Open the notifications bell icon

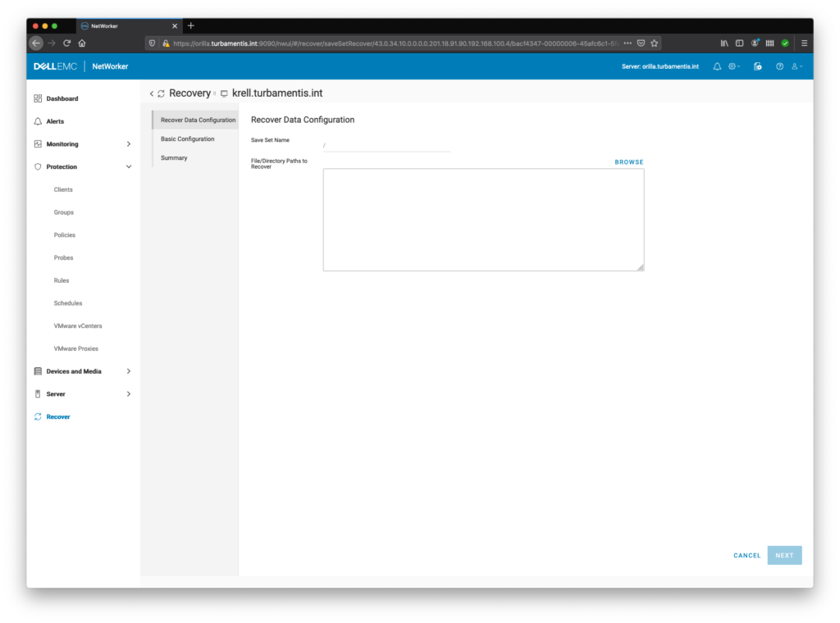(717, 66)
